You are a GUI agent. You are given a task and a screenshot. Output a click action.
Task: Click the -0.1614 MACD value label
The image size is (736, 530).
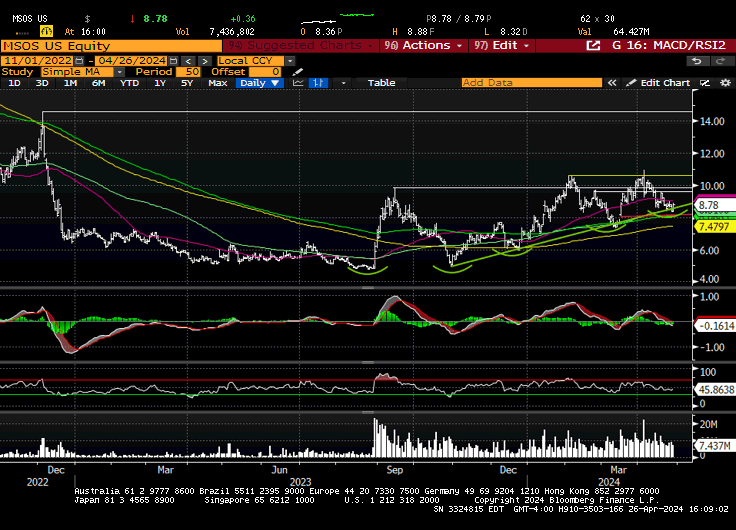tap(715, 326)
